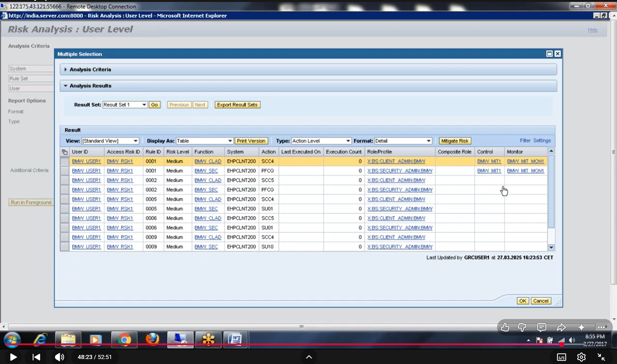This screenshot has width=617, height=364.
Task: Open Internet Explorer from the taskbar
Action: 40,339
